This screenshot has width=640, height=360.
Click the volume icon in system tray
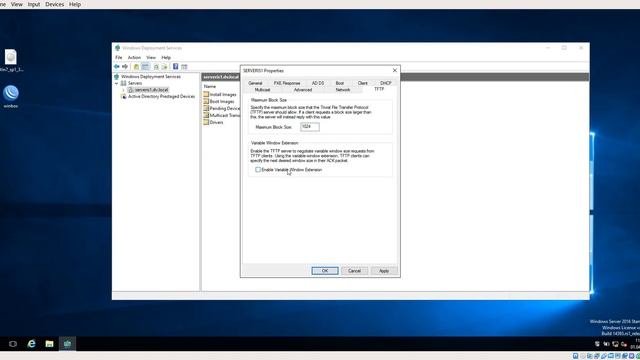[624, 344]
